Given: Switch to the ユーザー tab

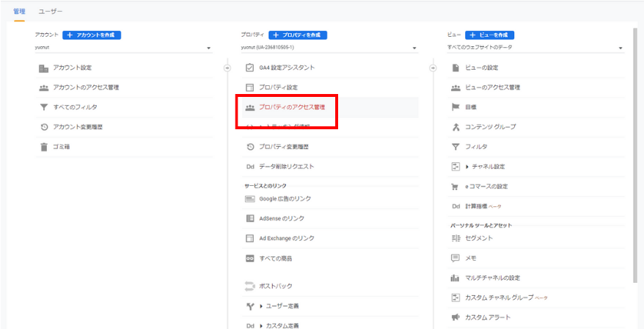Looking at the screenshot, I should [51, 11].
